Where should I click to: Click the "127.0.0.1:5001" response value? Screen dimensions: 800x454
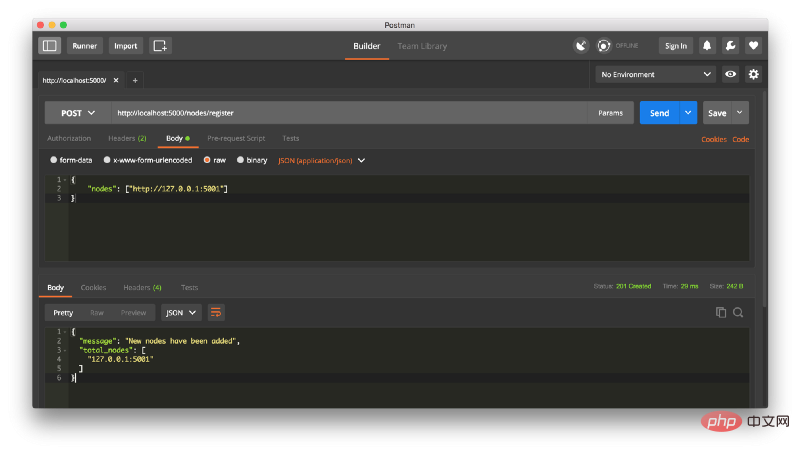120,359
